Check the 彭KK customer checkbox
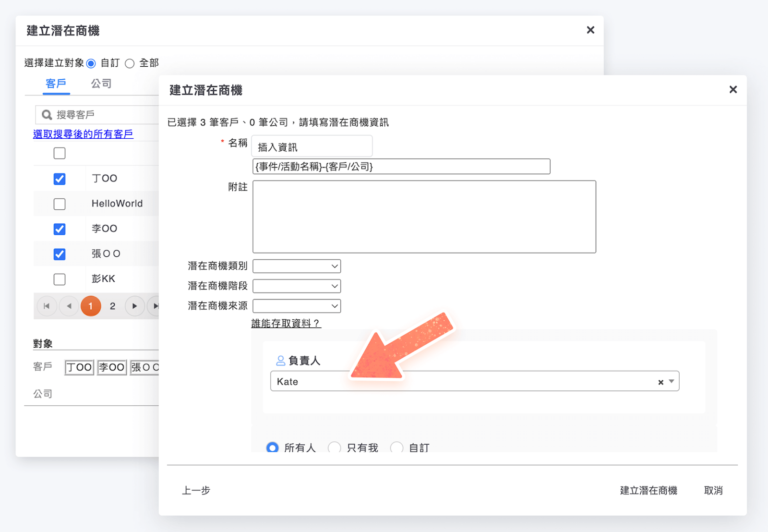 [60, 279]
